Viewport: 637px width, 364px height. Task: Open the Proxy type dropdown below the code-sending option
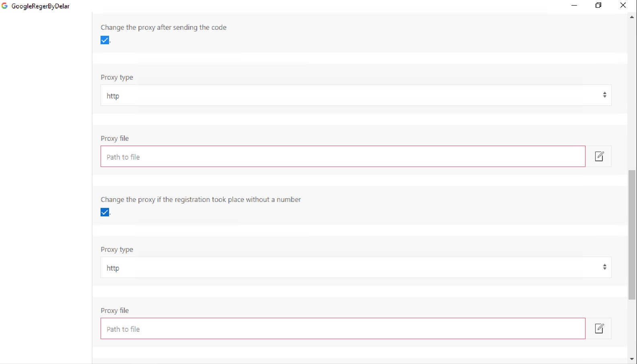click(356, 95)
